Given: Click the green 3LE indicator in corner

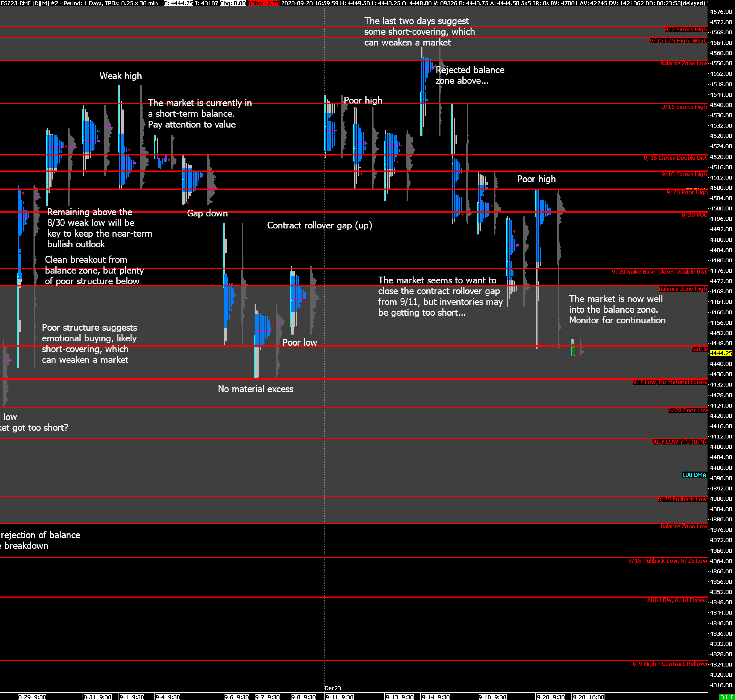Looking at the screenshot, I should 726,697.
